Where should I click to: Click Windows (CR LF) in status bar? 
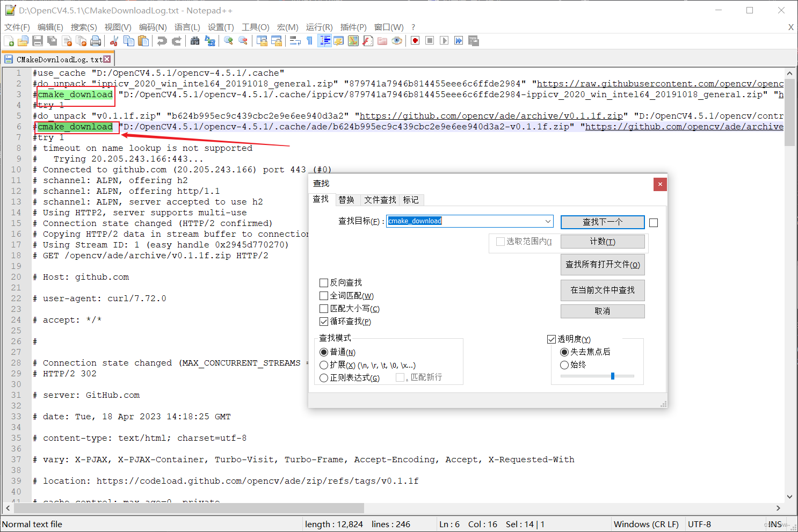pos(646,524)
